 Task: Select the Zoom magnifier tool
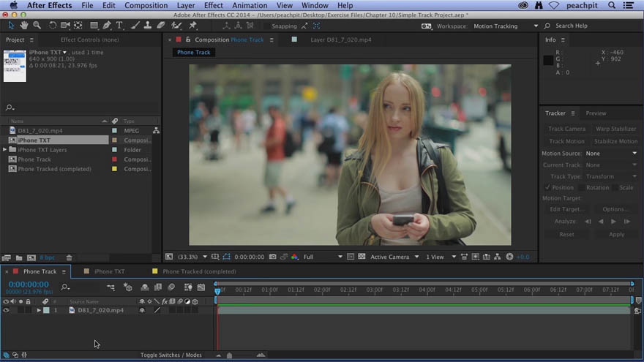[37, 26]
